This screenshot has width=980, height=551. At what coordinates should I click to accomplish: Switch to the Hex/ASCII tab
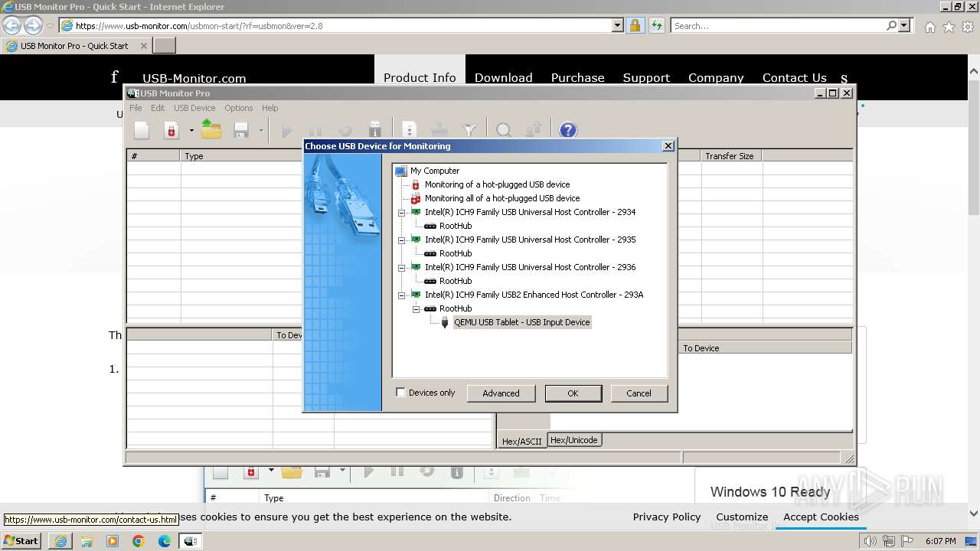pos(521,441)
